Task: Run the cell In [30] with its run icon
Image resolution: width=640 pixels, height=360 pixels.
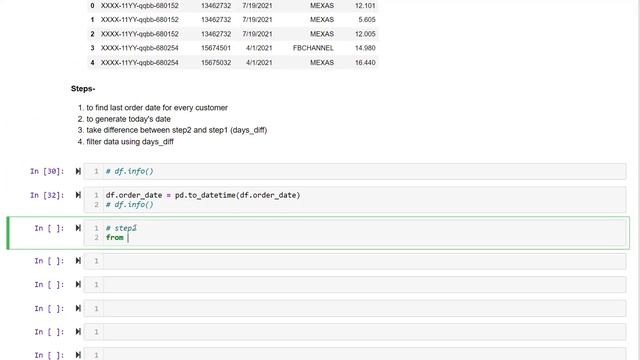Action: [x=78, y=171]
